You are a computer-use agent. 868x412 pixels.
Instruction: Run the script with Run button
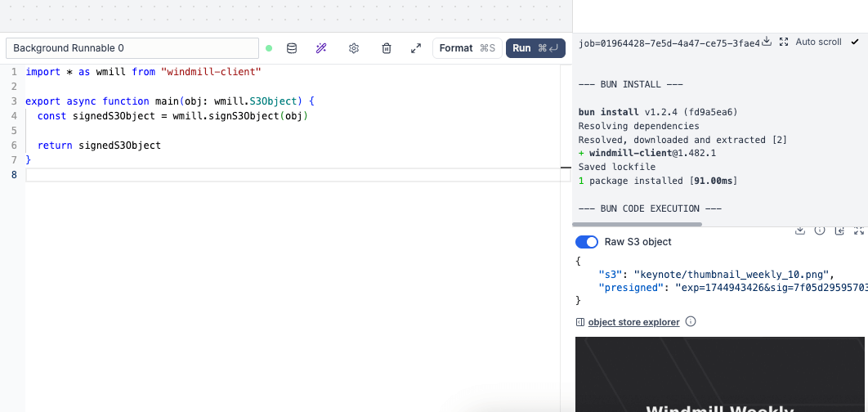click(535, 48)
